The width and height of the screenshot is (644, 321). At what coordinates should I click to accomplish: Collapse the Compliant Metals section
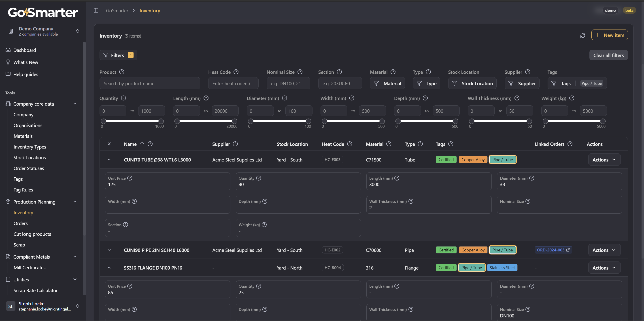pos(75,257)
